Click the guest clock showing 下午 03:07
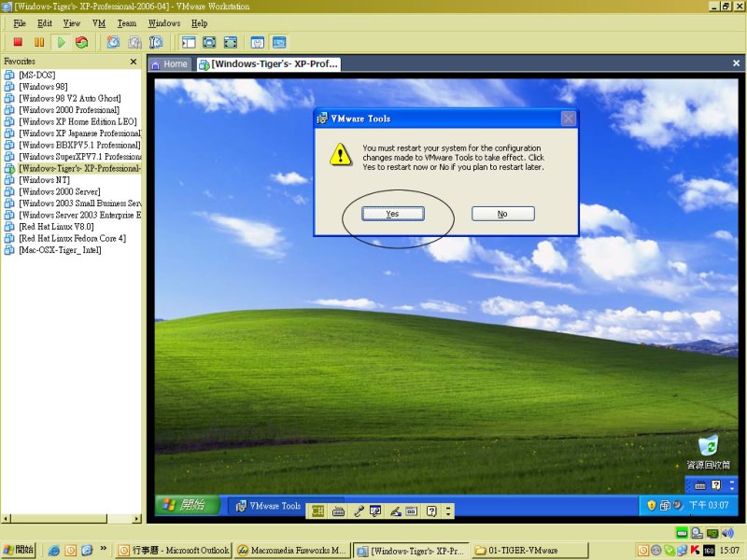This screenshot has height=560, width=747. (x=709, y=505)
